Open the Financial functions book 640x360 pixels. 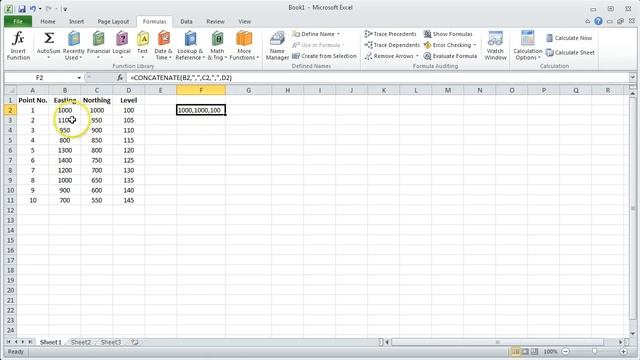(x=98, y=46)
